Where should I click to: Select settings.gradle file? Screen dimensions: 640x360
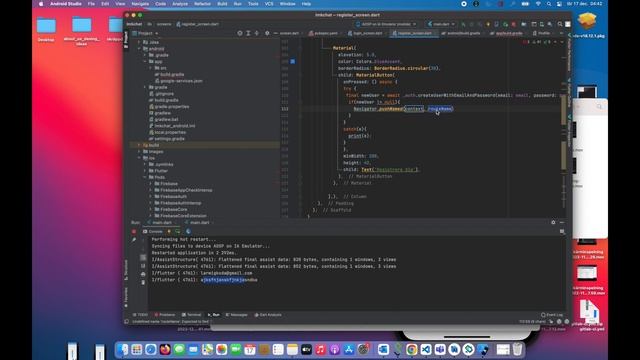click(x=167, y=139)
